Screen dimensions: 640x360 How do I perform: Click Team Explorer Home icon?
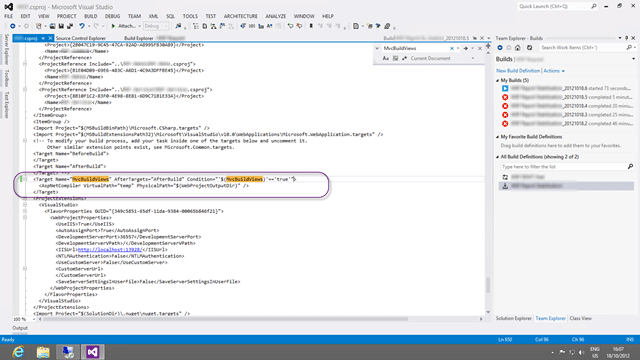pyautogui.click(x=518, y=48)
